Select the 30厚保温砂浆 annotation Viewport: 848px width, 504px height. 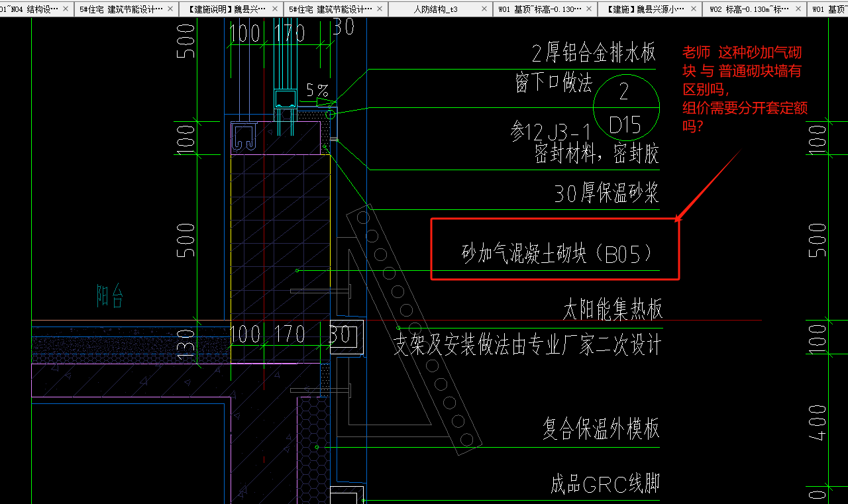click(x=607, y=193)
